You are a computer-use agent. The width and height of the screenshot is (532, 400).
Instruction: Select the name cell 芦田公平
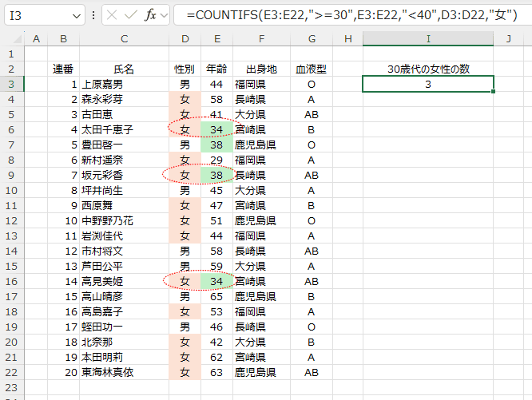tap(124, 267)
